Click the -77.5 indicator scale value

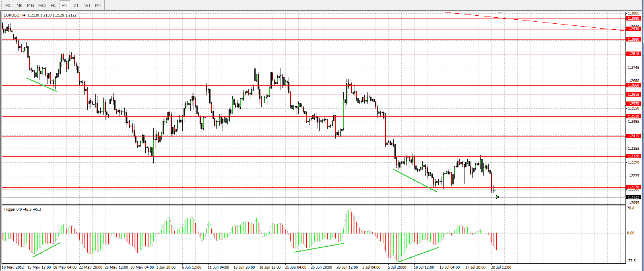click(x=631, y=261)
